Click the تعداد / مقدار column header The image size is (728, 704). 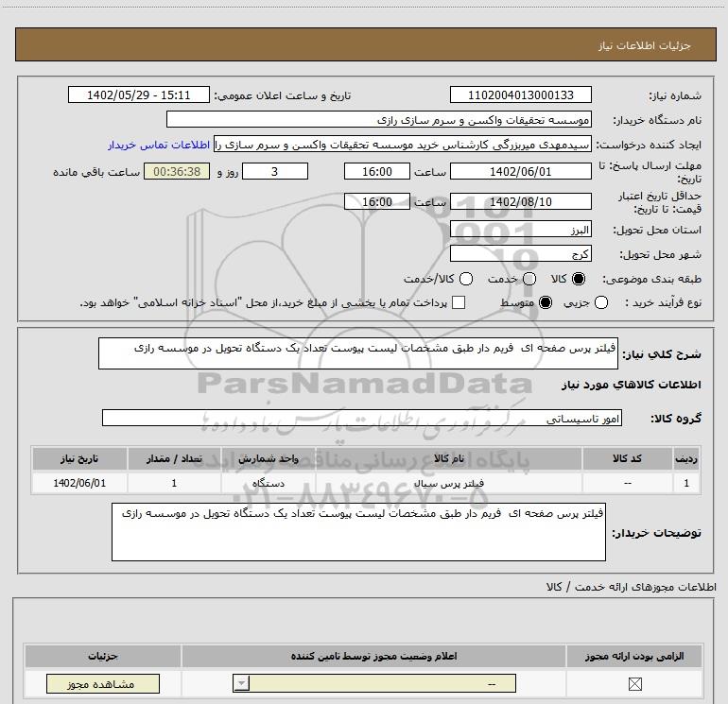click(x=174, y=458)
